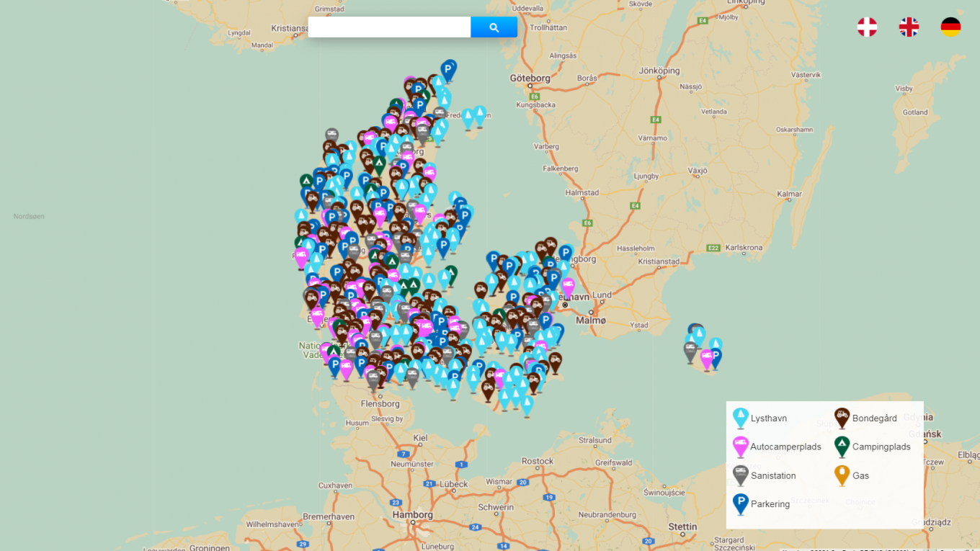This screenshot has width=980, height=551.
Task: Focus the white search input box
Action: click(x=389, y=27)
